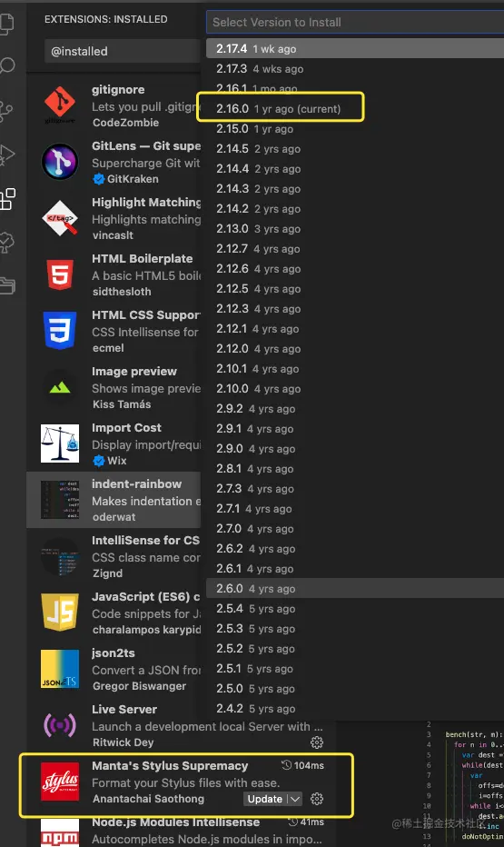
Task: Click the GitLens extension icon
Action: [60, 162]
